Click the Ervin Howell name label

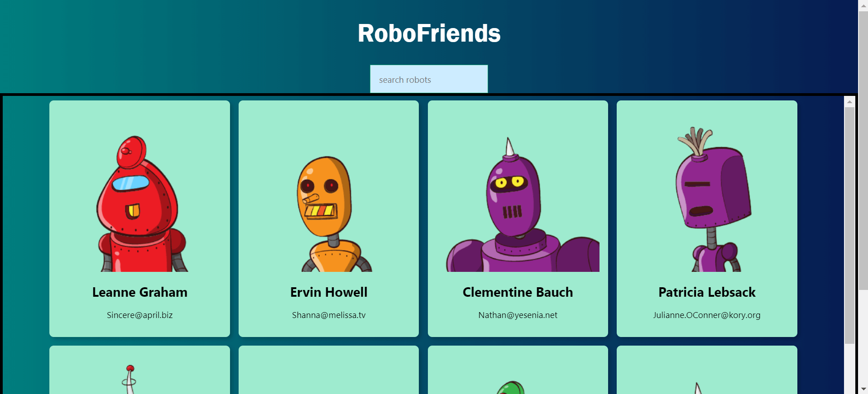pos(329,292)
